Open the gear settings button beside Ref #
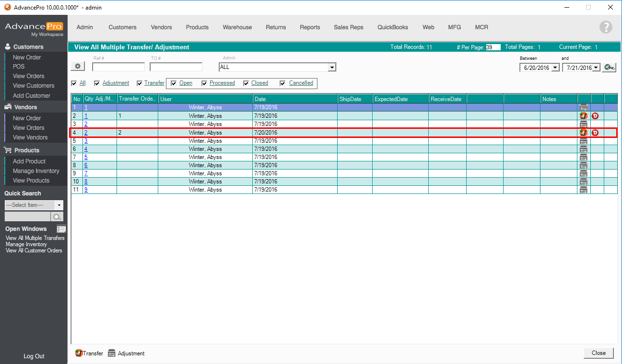Image resolution: width=622 pixels, height=364 pixels. pyautogui.click(x=77, y=67)
